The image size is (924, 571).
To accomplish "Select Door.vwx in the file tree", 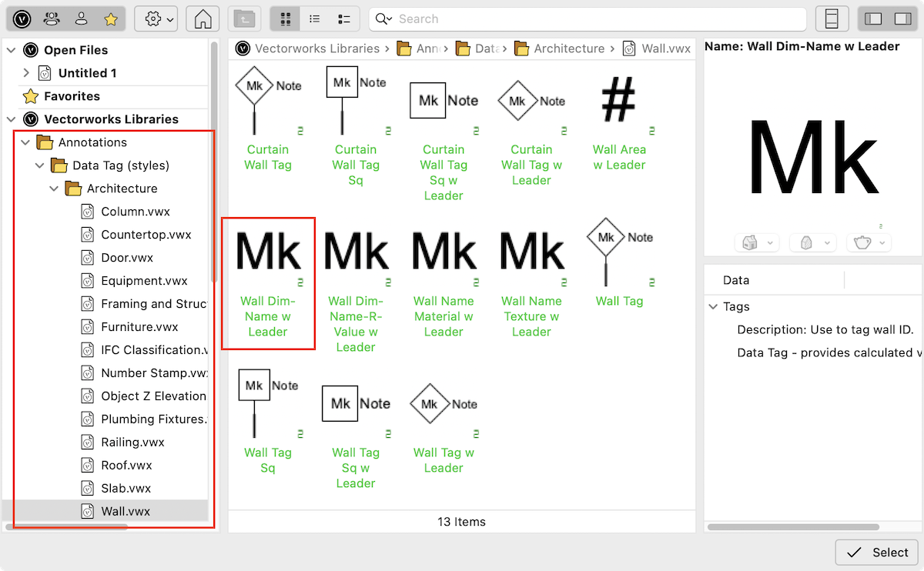I will (127, 258).
